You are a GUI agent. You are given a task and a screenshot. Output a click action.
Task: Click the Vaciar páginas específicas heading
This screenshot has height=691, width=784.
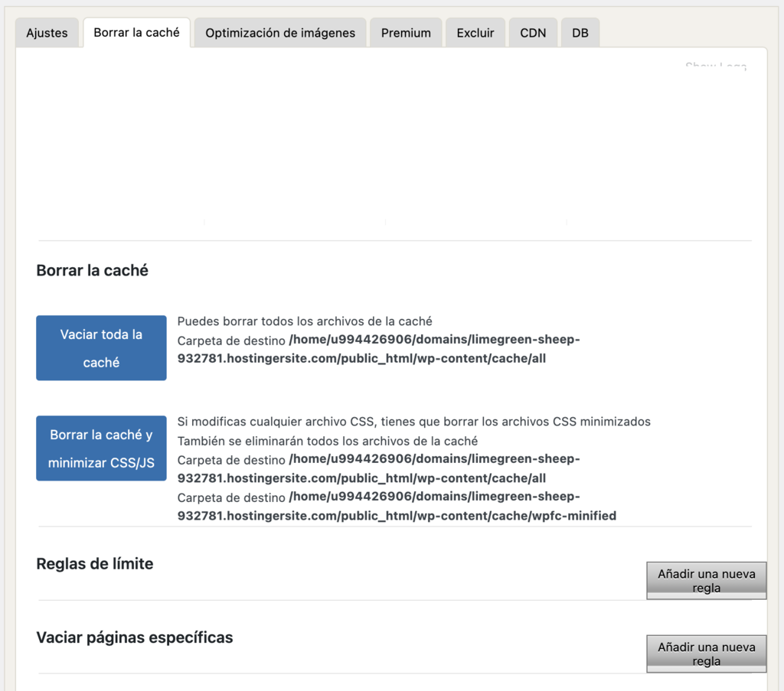tap(134, 637)
